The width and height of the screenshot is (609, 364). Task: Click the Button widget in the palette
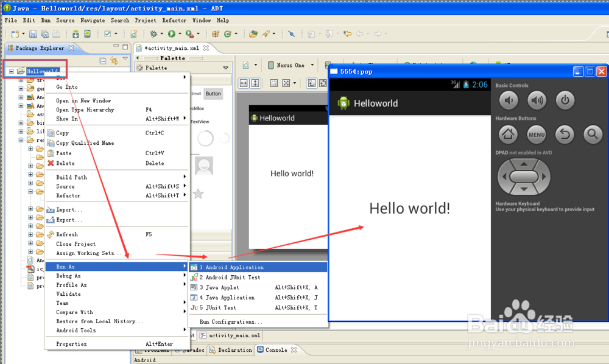(x=213, y=94)
